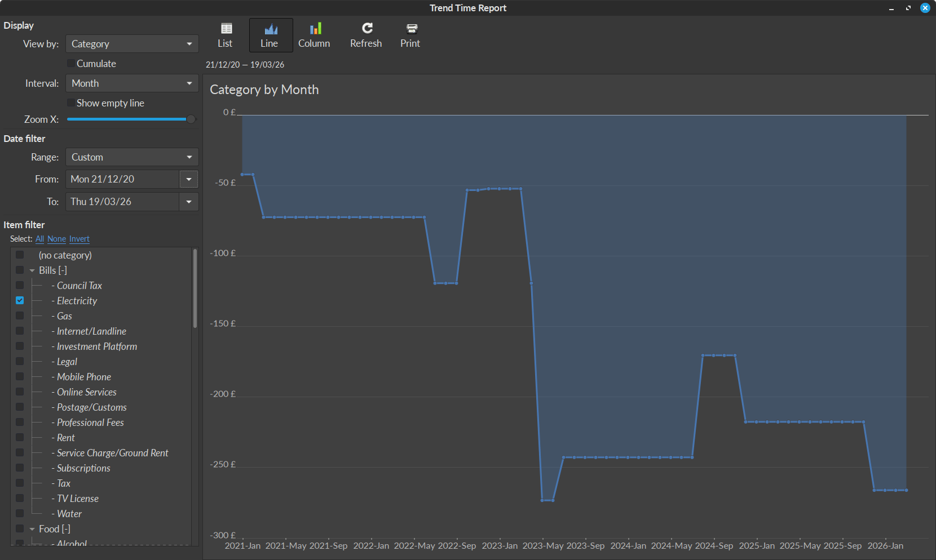936x560 pixels.
Task: Switch to Column chart view
Action: [x=314, y=35]
